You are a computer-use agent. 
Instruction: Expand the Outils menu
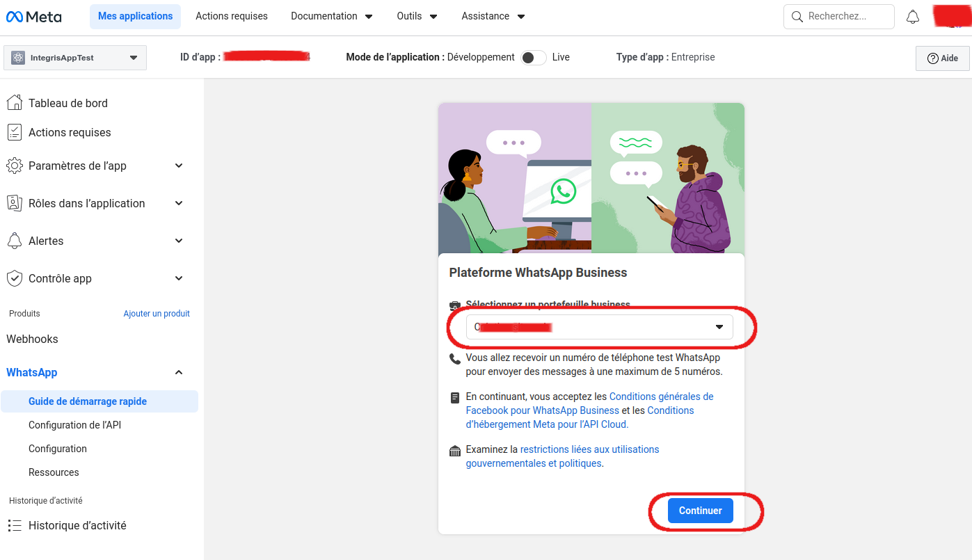coord(417,16)
